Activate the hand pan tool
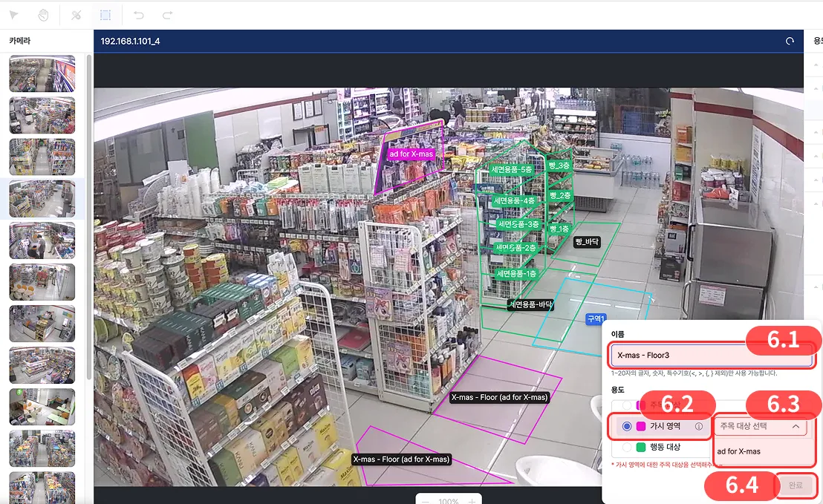The image size is (823, 504). [x=43, y=15]
